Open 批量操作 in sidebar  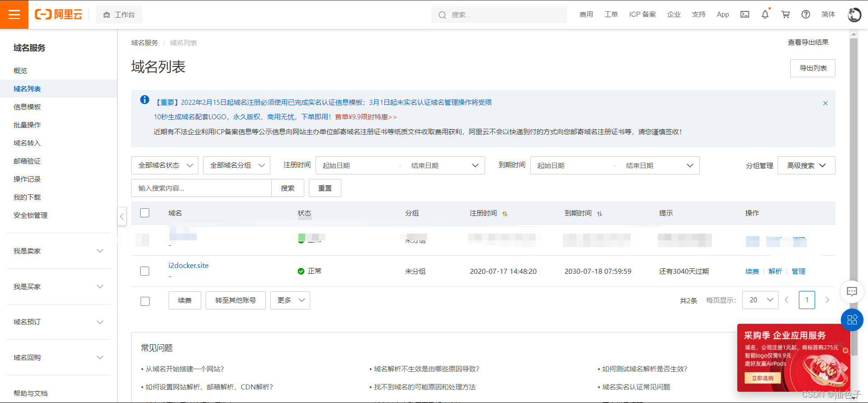pos(27,125)
